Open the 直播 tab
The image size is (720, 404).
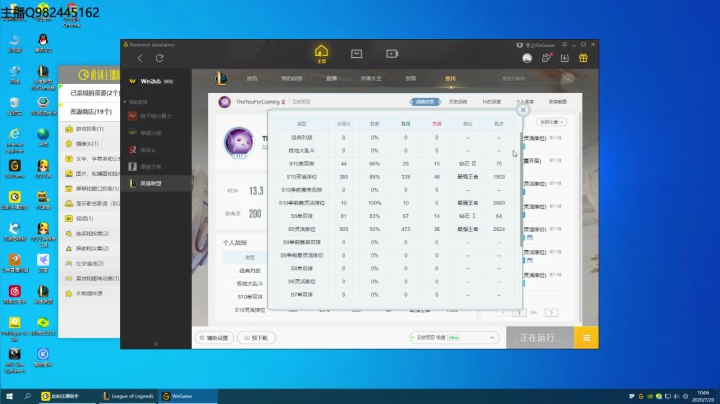click(332, 79)
